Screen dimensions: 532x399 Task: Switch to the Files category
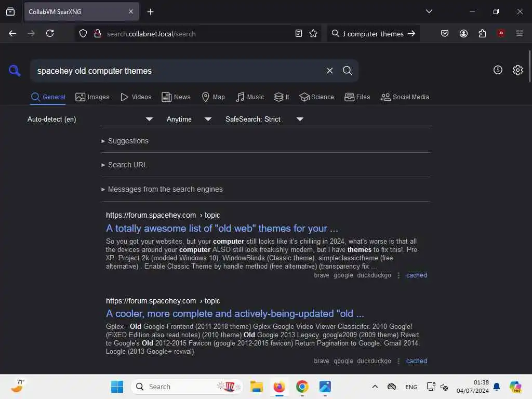point(357,97)
